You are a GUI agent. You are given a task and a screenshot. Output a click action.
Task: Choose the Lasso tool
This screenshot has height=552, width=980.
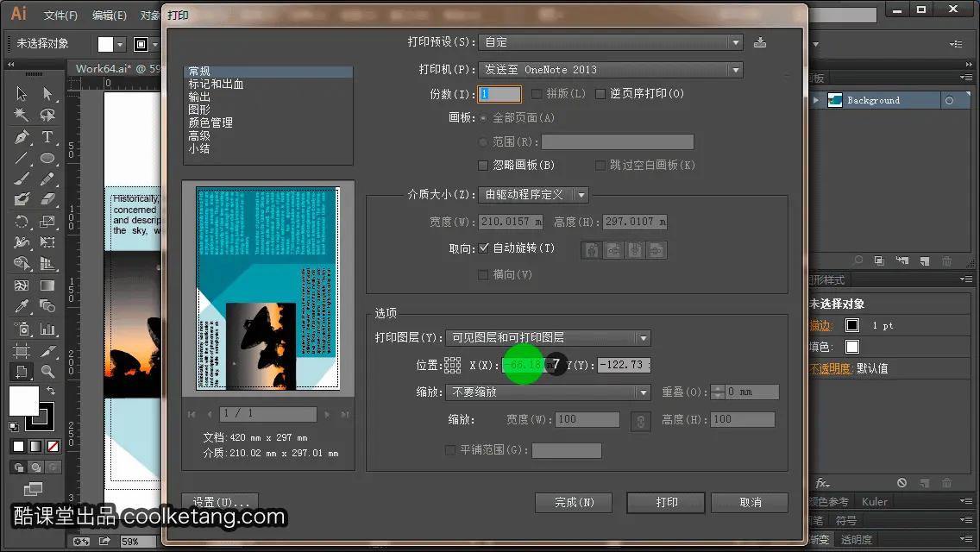47,115
